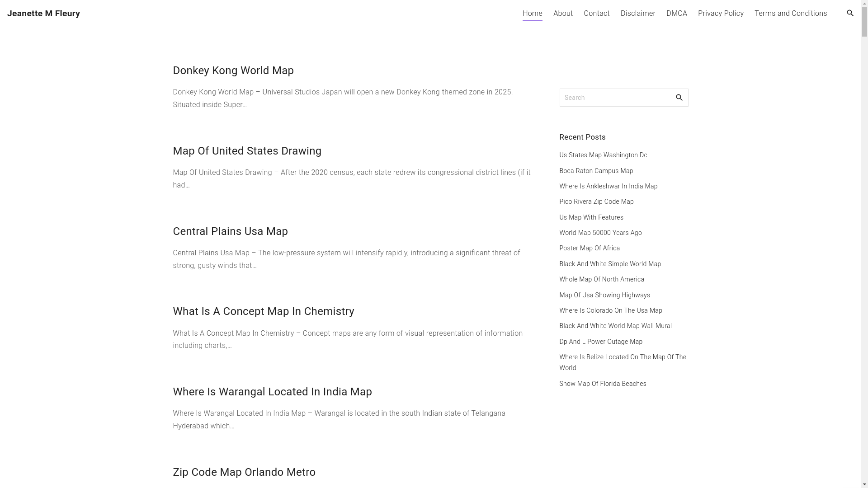
Task: Open Map Of Usa Showing Highways link
Action: tap(604, 295)
